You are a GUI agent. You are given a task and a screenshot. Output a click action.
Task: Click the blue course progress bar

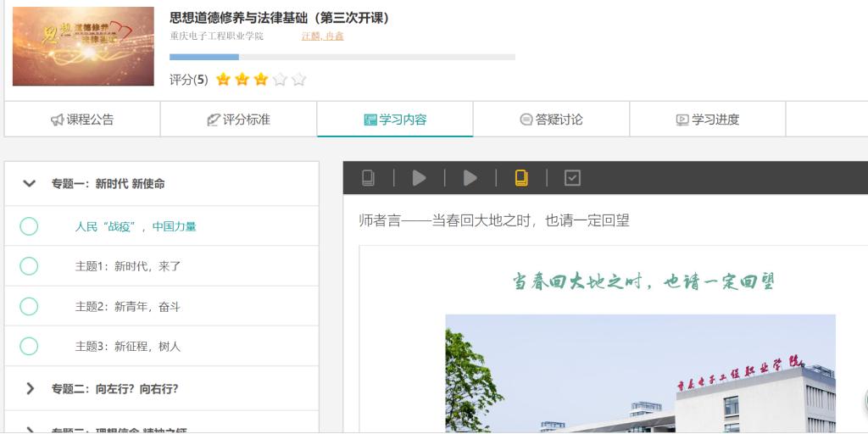pos(204,57)
